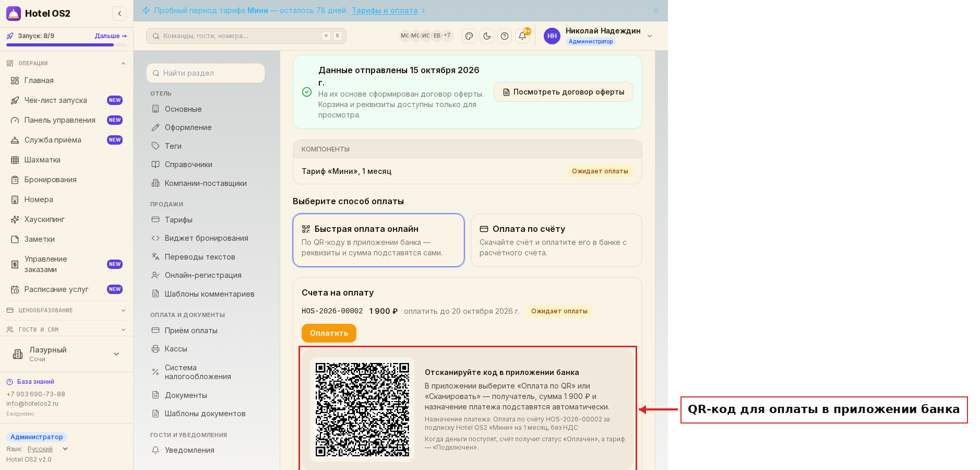The image size is (980, 470).
Task: Open Заметки in sidebar
Action: coord(66,239)
